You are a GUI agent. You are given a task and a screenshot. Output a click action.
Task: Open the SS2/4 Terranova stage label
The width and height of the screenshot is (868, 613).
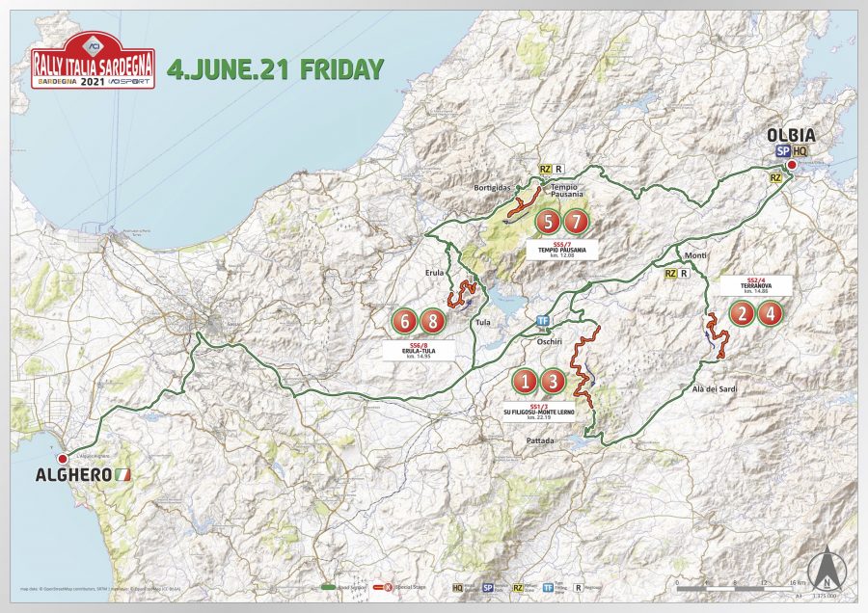click(x=756, y=285)
